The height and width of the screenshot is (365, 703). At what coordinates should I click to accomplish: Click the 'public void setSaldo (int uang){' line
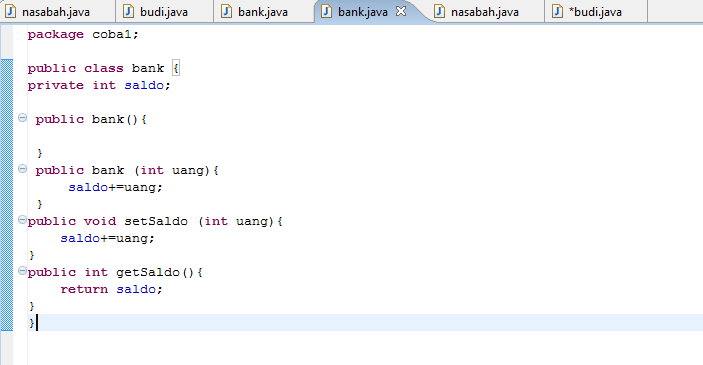click(155, 222)
